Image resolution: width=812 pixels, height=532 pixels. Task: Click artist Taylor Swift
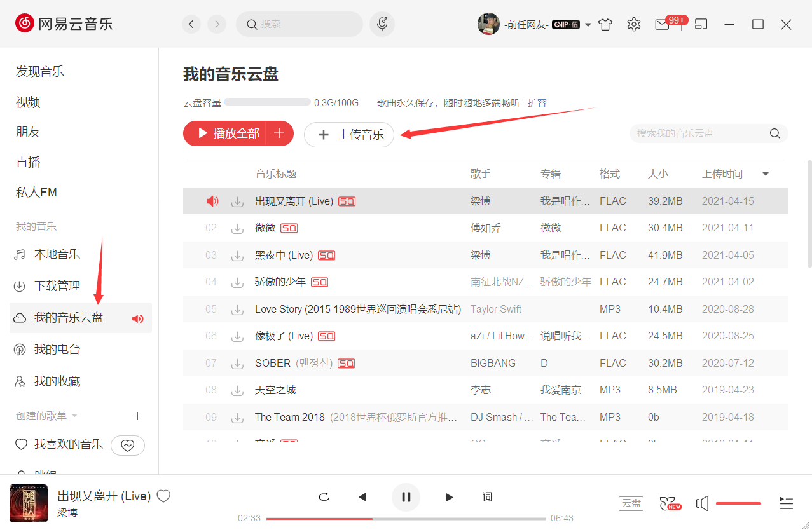(496, 309)
